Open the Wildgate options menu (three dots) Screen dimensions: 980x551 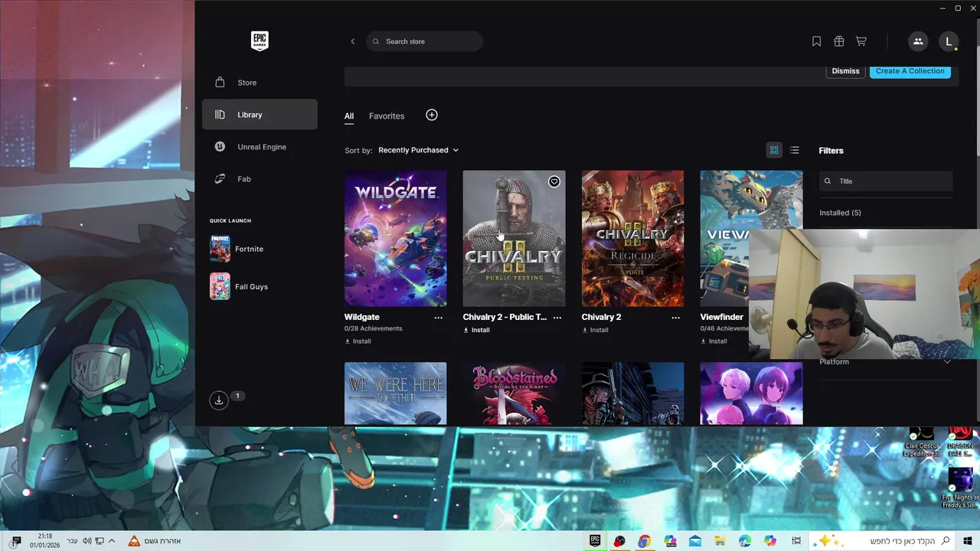(x=439, y=318)
